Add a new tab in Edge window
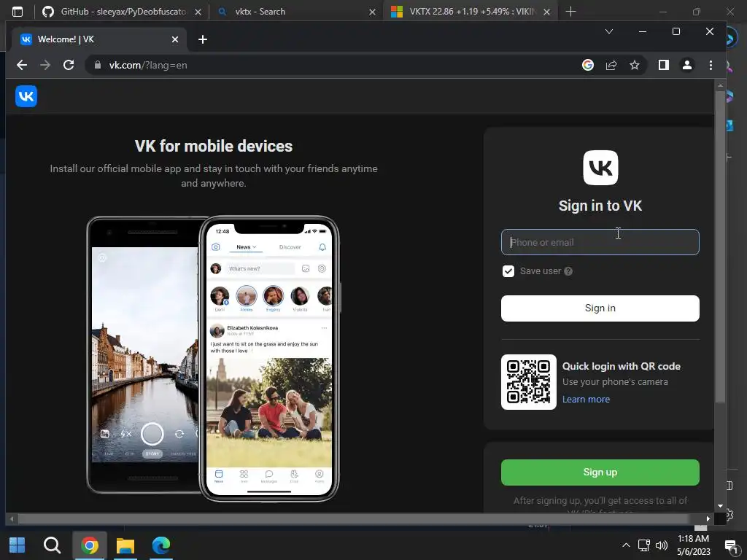The height and width of the screenshot is (560, 747). coord(570,12)
